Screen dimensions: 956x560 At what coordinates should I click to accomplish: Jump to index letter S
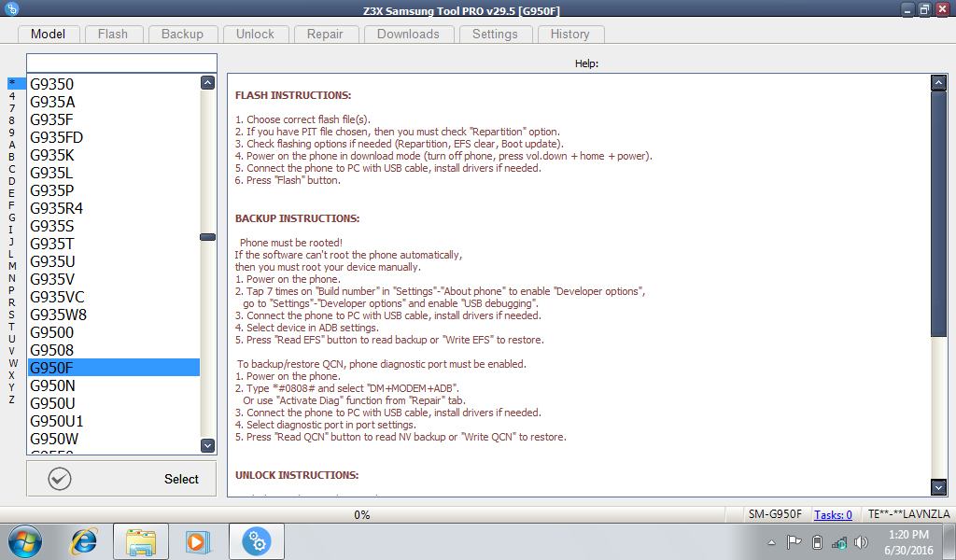[x=11, y=315]
